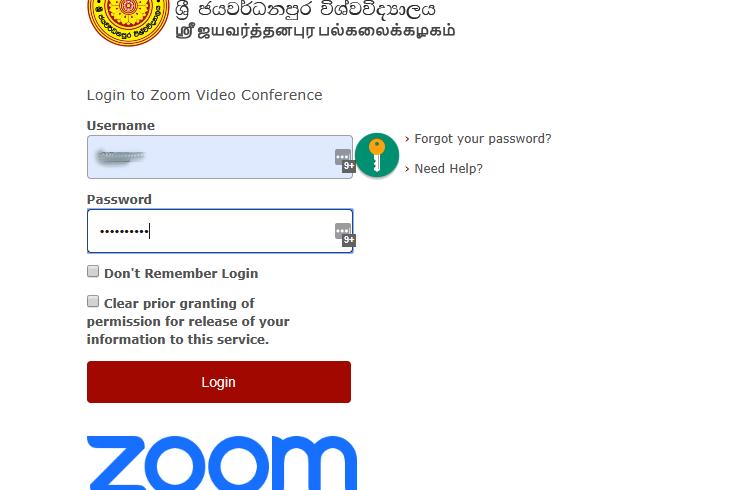Click the green key icon
Image resolution: width=736 pixels, height=490 pixels.
(x=377, y=155)
